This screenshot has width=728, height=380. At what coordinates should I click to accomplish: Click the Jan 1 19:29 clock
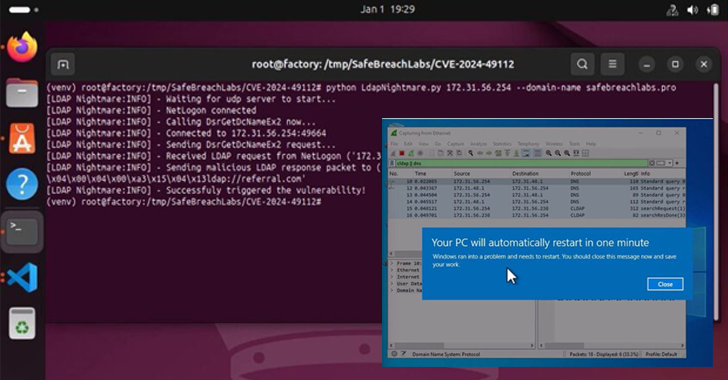tap(388, 9)
